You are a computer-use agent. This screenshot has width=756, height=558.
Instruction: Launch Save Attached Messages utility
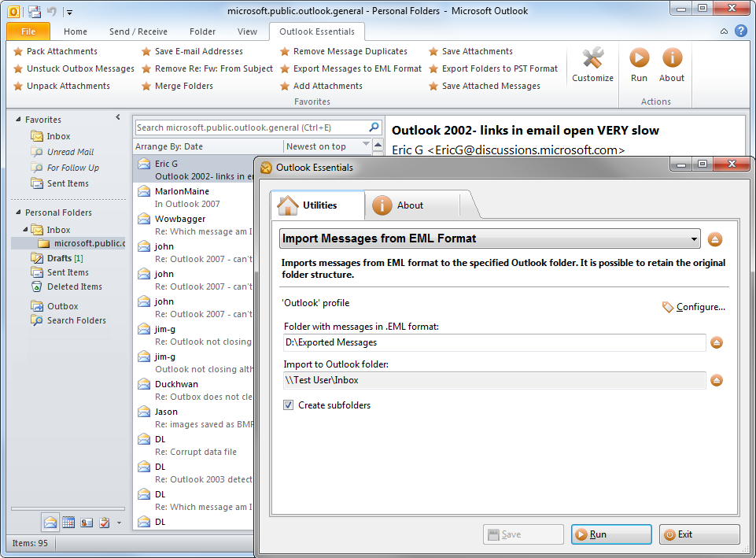[x=485, y=86]
